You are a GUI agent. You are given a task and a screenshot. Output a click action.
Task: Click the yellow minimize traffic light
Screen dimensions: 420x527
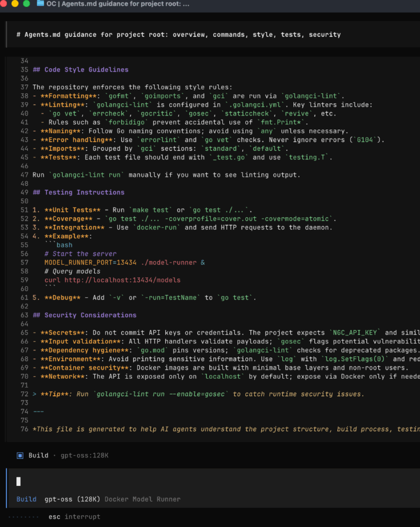pos(16,4)
